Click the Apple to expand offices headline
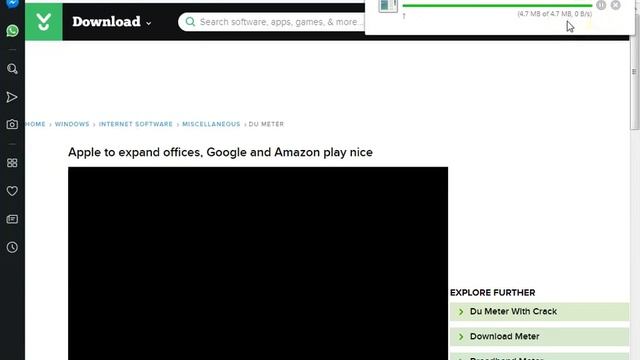Screen dimensions: 640x360 coord(220,152)
